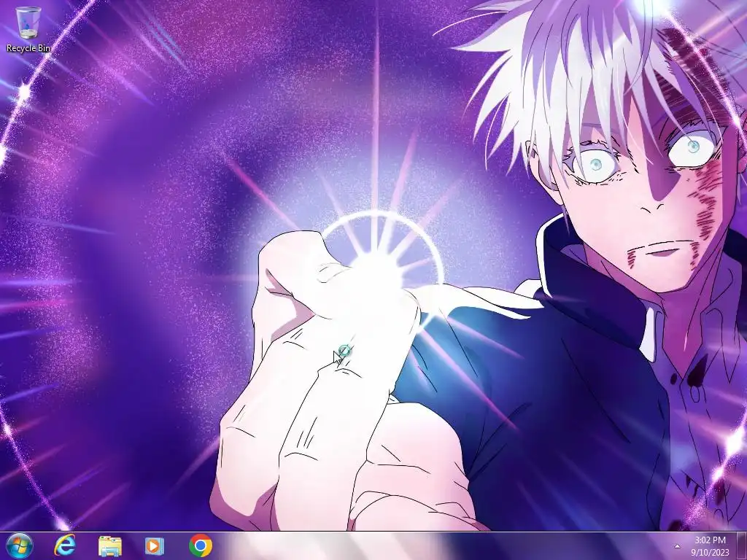Select the Recycle Bin desktop icon

coord(28,29)
